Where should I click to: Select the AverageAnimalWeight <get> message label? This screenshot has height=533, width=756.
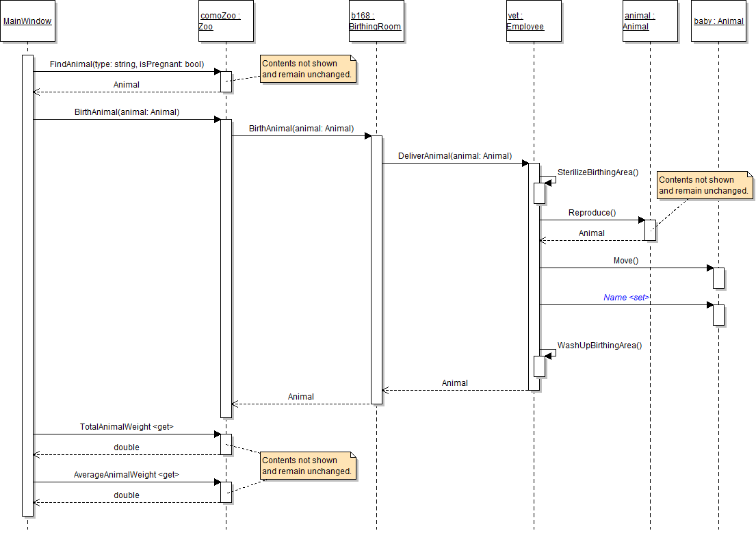(x=127, y=475)
